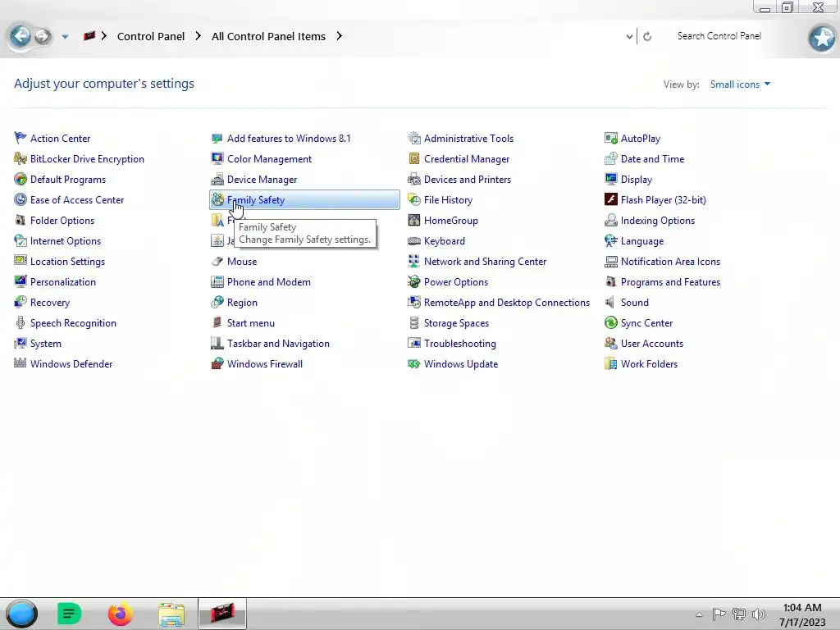Screen dimensions: 840x630
Task: Click the Forward navigation button
Action: click(43, 36)
